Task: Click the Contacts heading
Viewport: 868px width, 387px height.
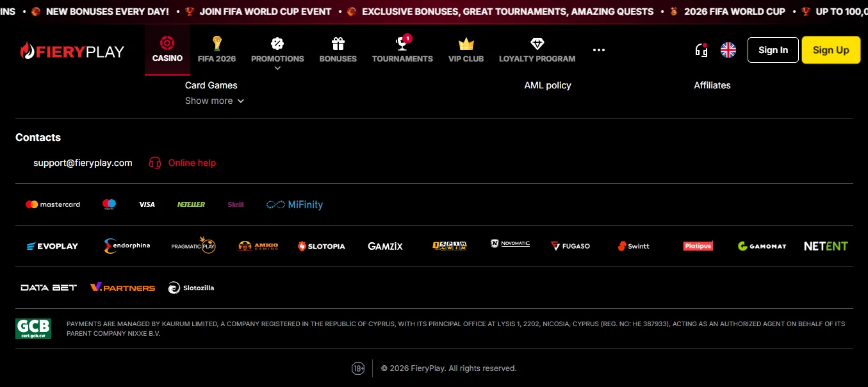Action: point(38,137)
